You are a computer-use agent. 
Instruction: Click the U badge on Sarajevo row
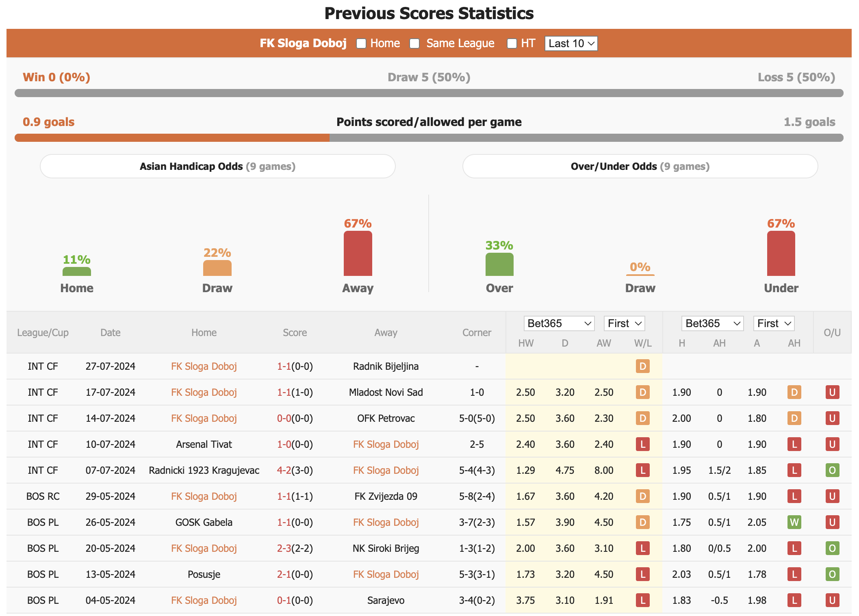(x=832, y=600)
